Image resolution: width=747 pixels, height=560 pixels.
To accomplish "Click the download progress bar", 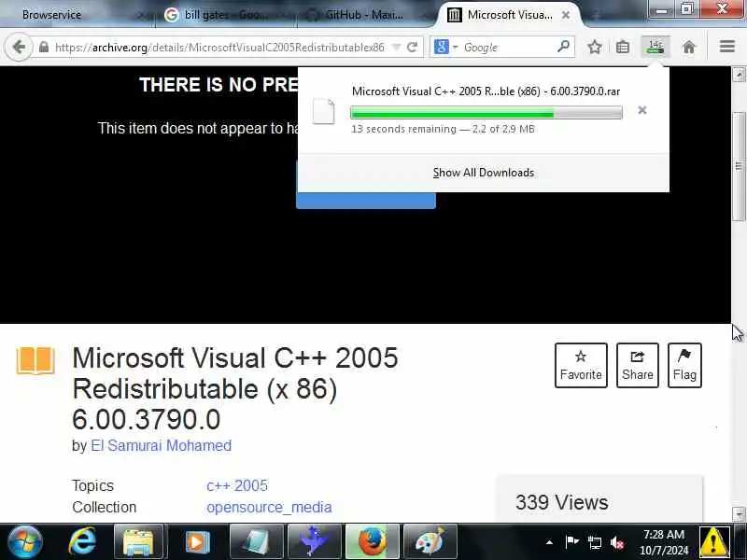I will point(486,113).
